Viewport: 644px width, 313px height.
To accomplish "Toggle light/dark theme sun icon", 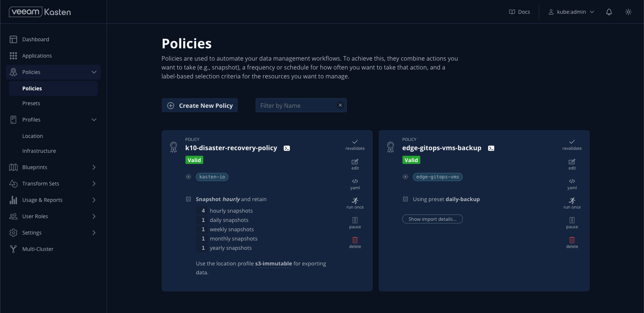I will (x=628, y=12).
